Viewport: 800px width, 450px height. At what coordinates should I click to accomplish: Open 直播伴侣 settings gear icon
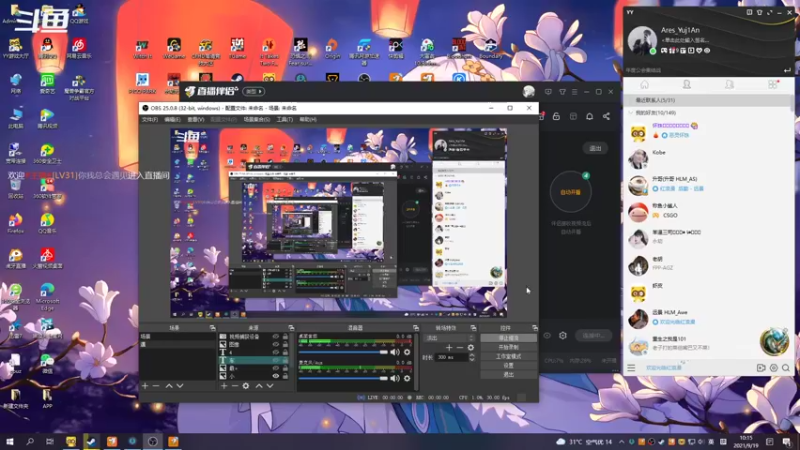tap(563, 336)
